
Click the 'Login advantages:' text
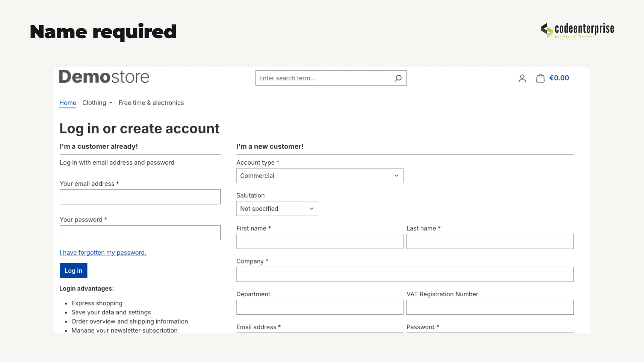(87, 289)
